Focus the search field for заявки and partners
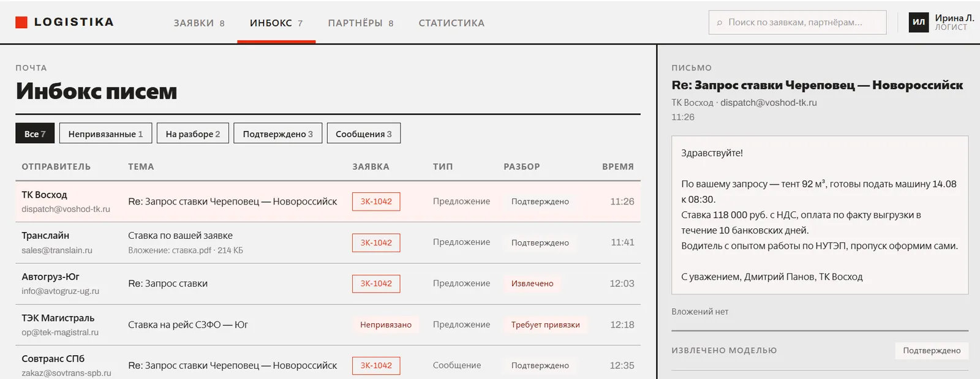 (797, 23)
